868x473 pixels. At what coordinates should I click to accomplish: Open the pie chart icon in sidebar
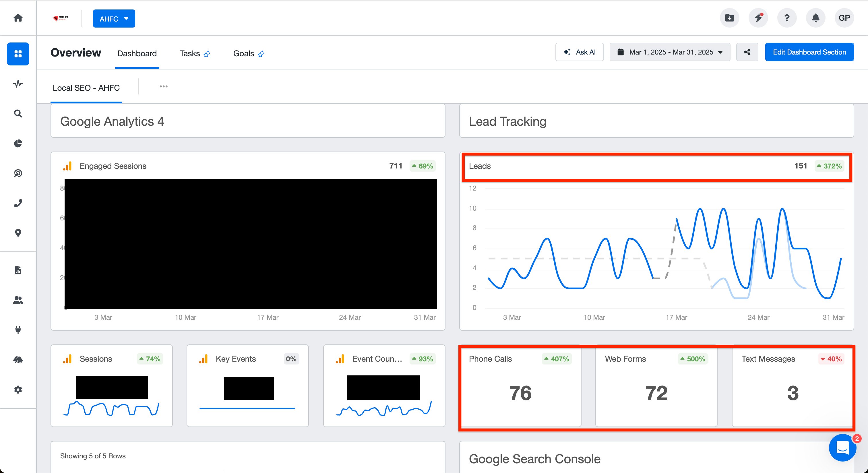pyautogui.click(x=18, y=144)
